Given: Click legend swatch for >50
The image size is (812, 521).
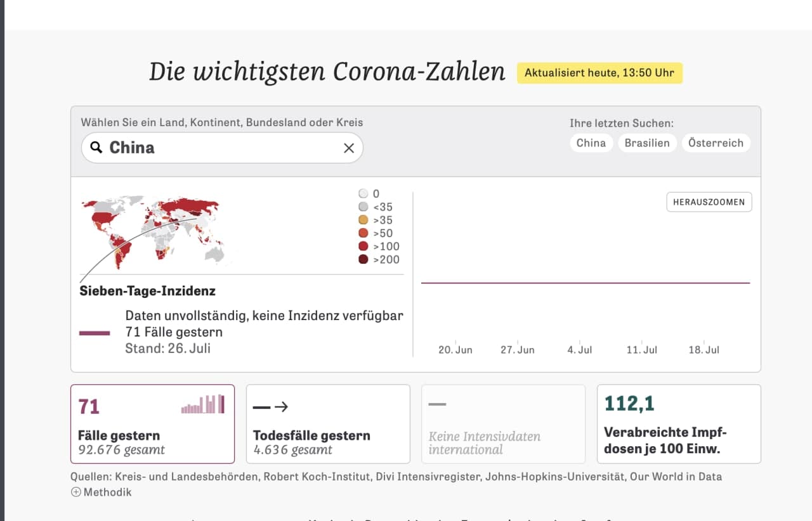Looking at the screenshot, I should (363, 233).
